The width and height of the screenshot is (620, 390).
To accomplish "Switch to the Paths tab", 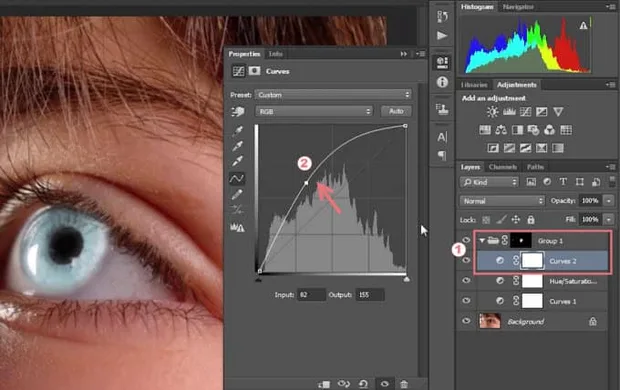I will point(535,167).
